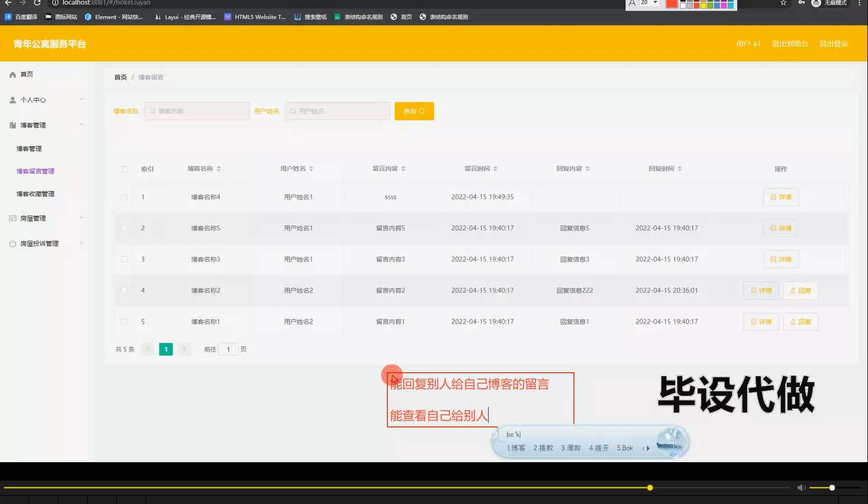Open 详情 for the 博客名称2 row

(x=762, y=290)
